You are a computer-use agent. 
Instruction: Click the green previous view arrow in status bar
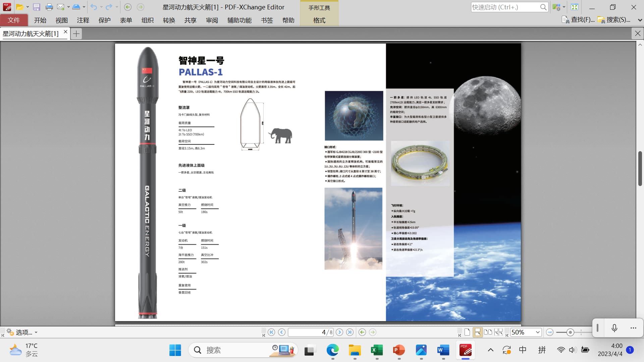tap(362, 332)
